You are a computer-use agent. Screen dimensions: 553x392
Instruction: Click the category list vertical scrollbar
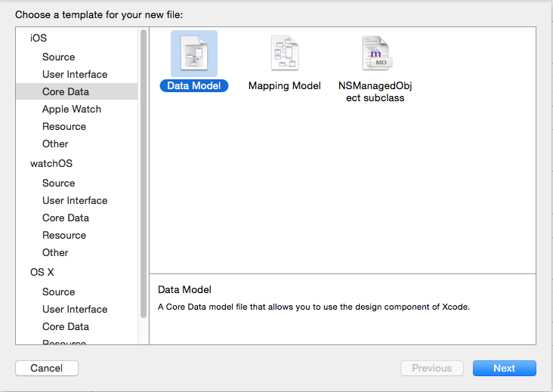(x=144, y=174)
